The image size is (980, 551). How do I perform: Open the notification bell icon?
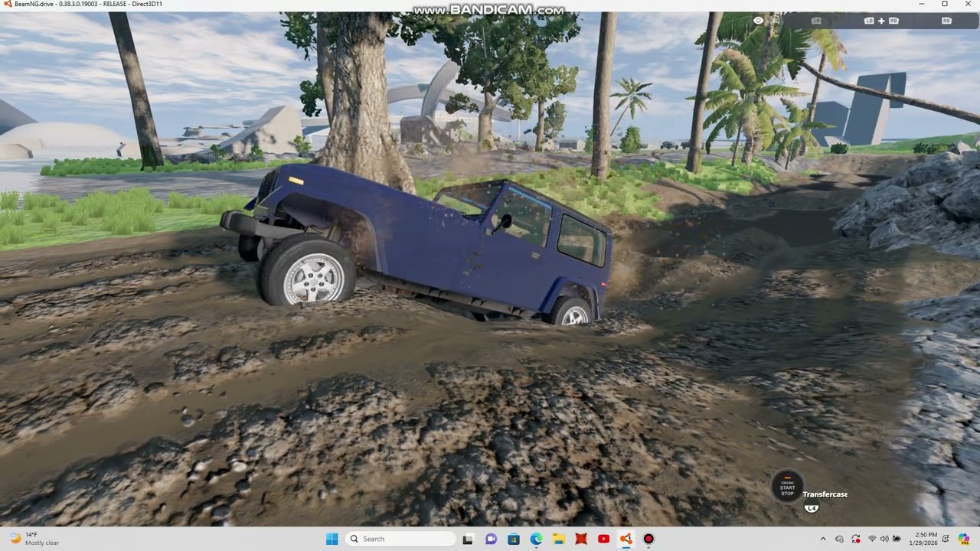(x=946, y=539)
